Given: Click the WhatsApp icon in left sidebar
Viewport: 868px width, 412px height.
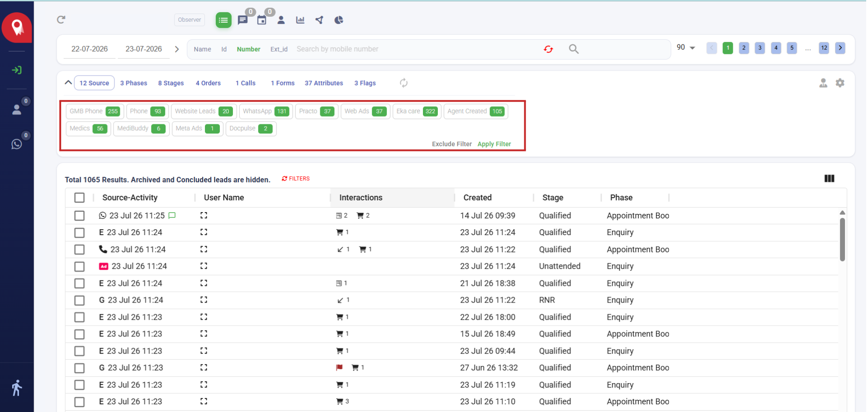Looking at the screenshot, I should pyautogui.click(x=17, y=144).
